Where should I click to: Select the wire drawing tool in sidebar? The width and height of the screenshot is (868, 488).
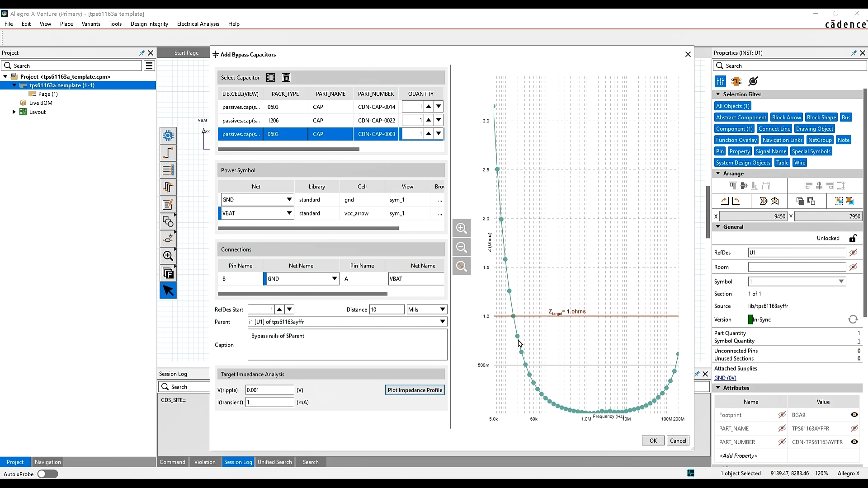(168, 153)
